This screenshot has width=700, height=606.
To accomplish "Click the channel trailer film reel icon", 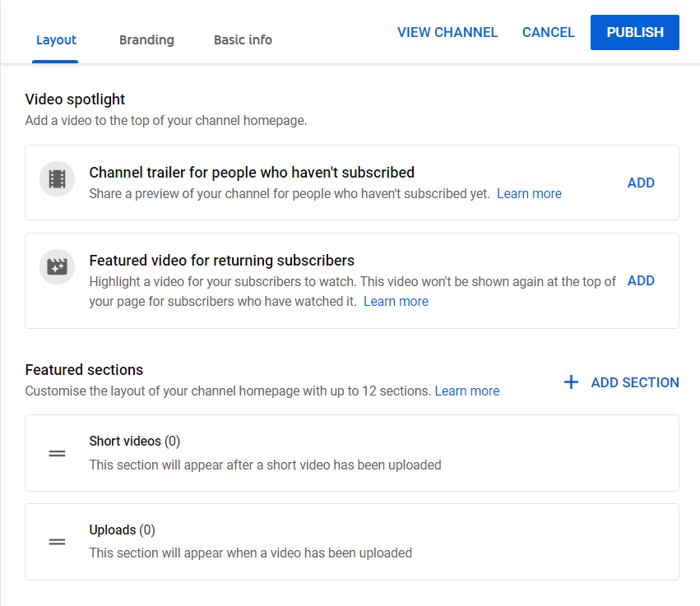I will 57,178.
